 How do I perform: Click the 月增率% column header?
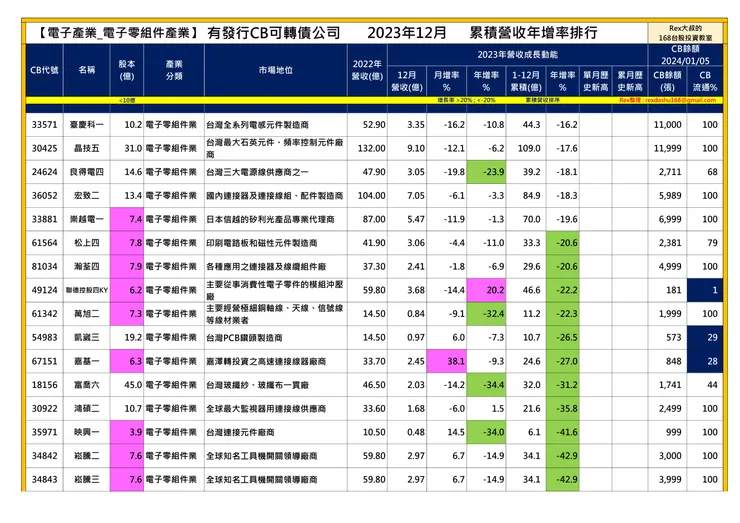click(x=446, y=81)
